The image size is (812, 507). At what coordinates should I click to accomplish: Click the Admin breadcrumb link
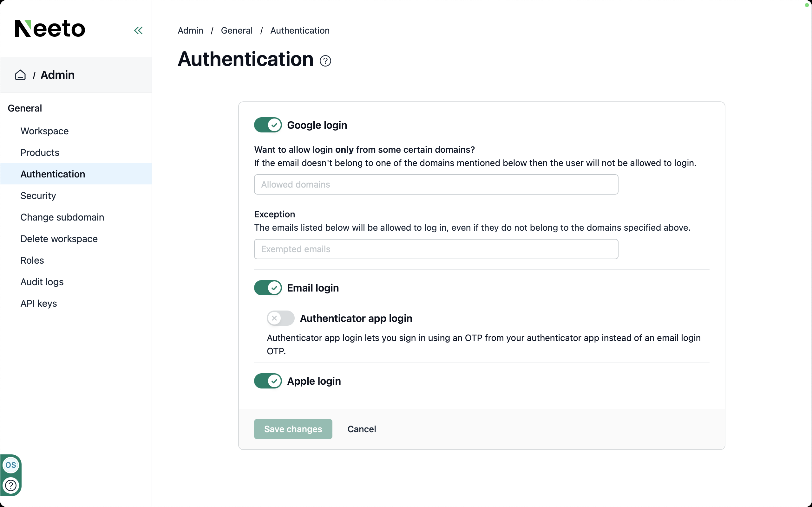[190, 30]
